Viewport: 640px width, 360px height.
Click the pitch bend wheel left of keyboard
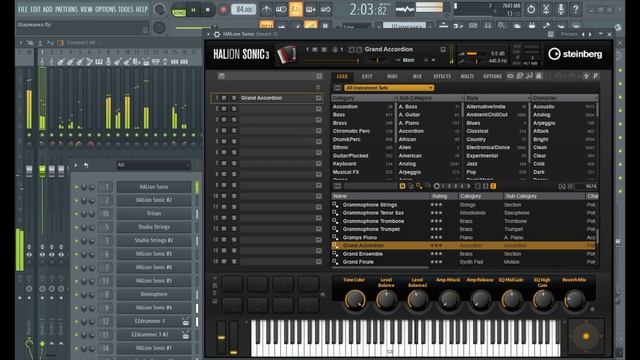tap(221, 337)
